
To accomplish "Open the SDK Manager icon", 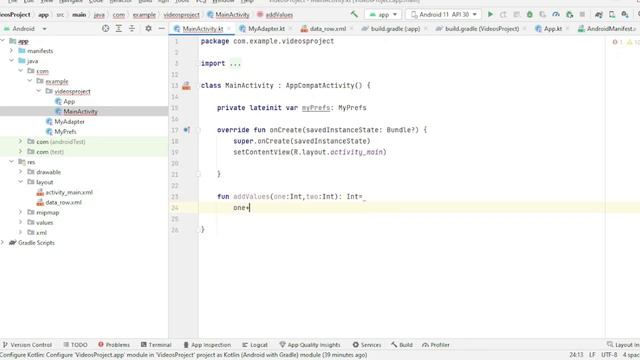I will (x=625, y=14).
